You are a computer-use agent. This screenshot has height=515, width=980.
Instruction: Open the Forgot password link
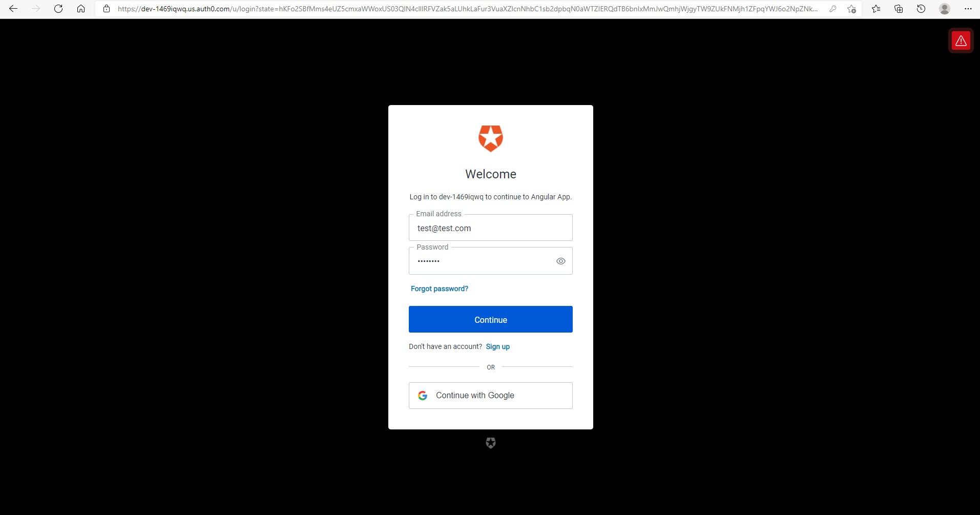coord(440,289)
